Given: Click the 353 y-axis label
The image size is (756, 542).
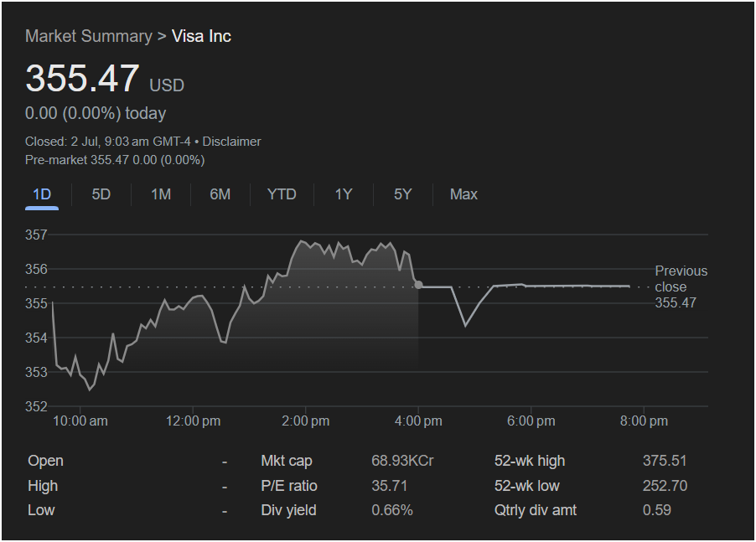Looking at the screenshot, I should 36,373.
